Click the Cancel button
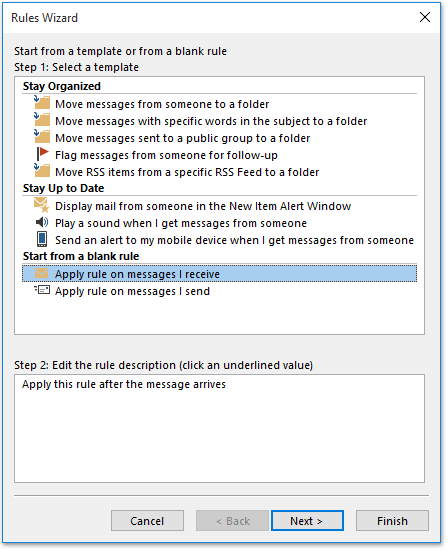The image size is (447, 551). click(x=147, y=521)
